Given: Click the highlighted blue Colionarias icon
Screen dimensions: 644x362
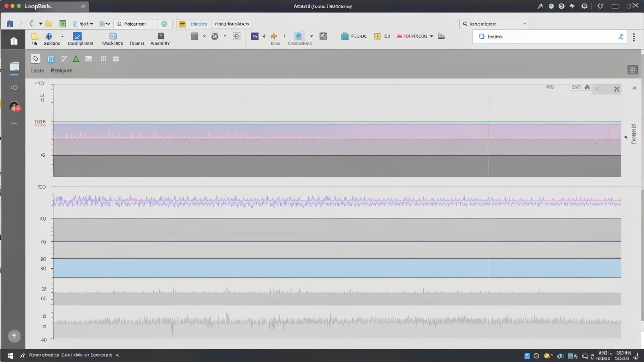Looking at the screenshot, I should [299, 36].
